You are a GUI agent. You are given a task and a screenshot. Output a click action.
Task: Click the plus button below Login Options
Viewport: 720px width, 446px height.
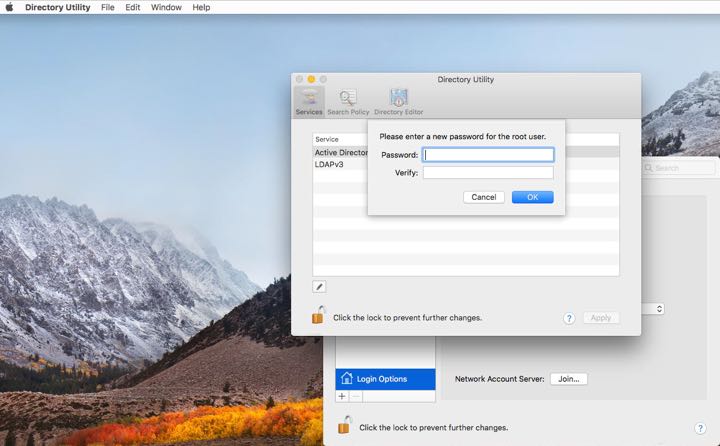(x=342, y=397)
